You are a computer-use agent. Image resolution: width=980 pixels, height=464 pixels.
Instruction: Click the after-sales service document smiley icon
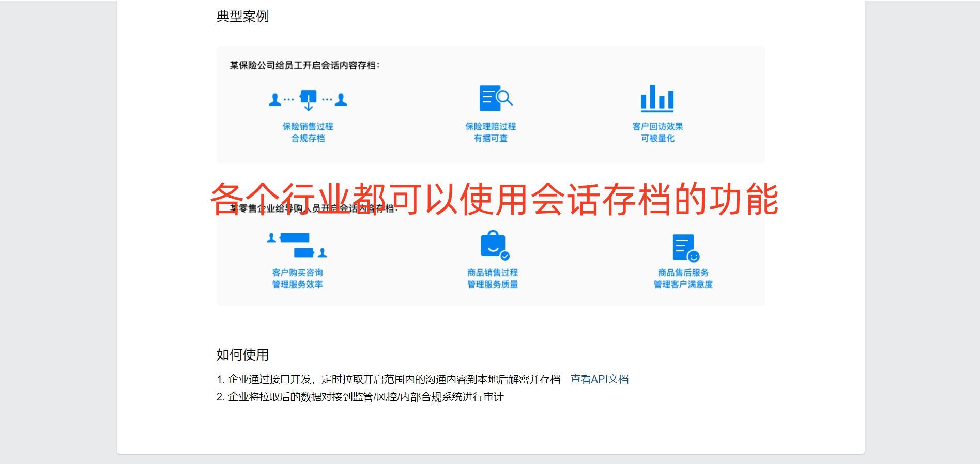click(x=686, y=248)
